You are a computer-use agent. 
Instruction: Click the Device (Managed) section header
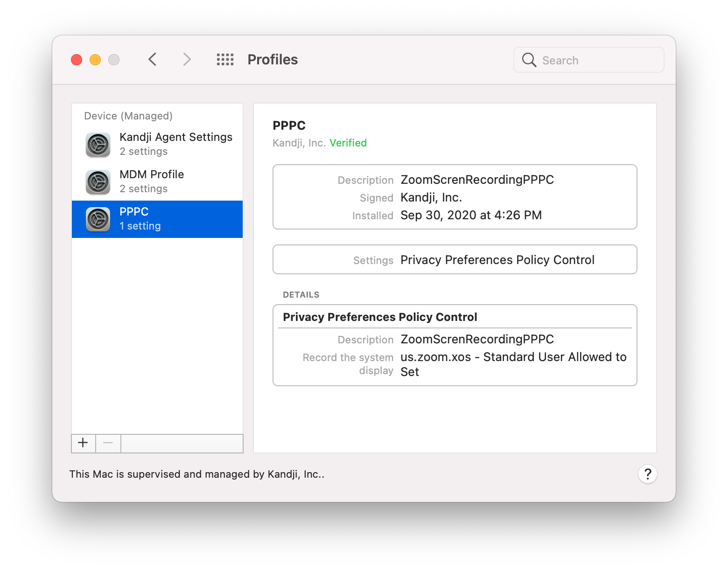tap(128, 116)
